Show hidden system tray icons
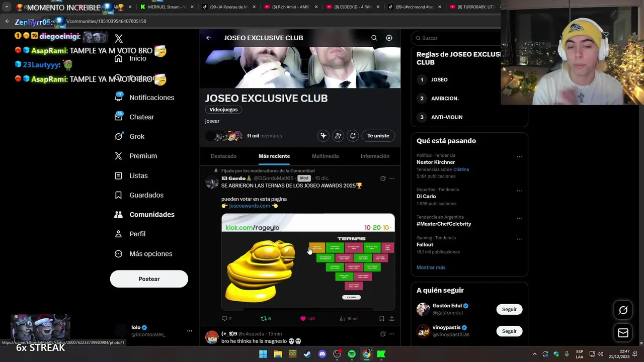 pos(534,354)
